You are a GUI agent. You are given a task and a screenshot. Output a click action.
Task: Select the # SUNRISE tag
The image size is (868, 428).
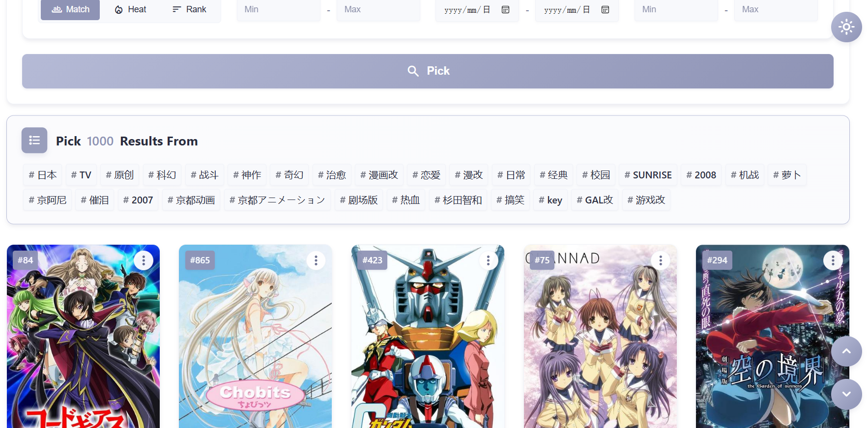pyautogui.click(x=648, y=175)
